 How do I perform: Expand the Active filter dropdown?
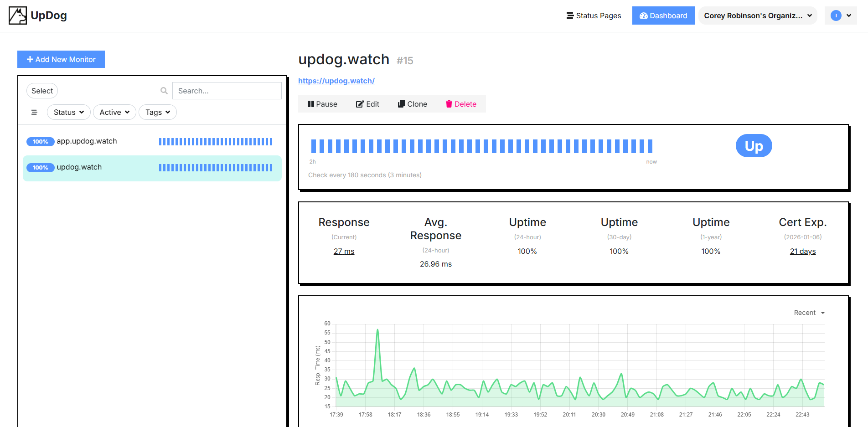pos(114,112)
